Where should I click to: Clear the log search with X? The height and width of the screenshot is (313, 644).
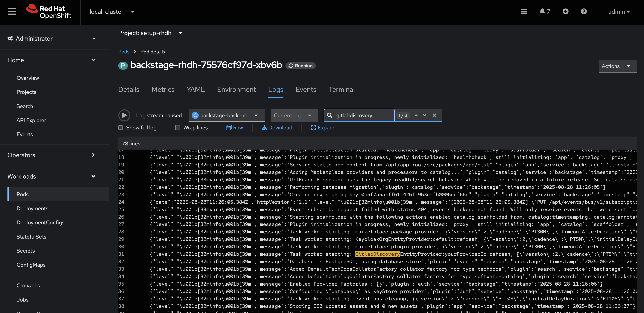tap(435, 115)
